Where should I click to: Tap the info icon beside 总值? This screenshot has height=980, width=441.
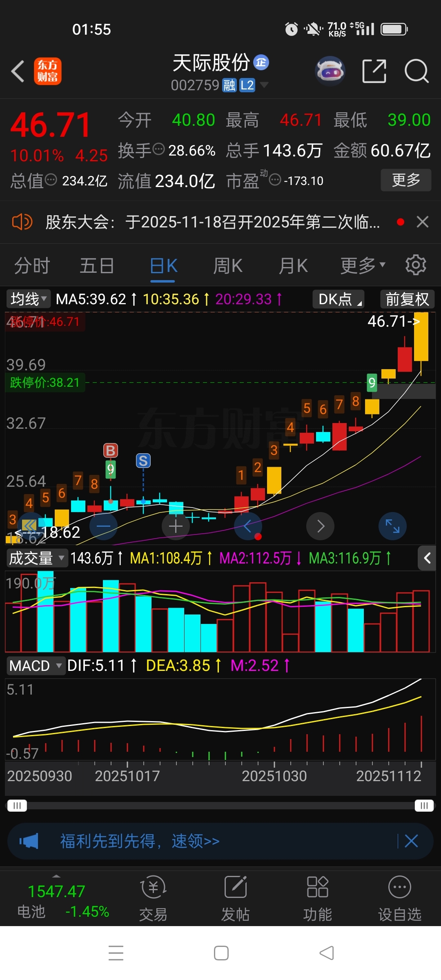[x=51, y=180]
